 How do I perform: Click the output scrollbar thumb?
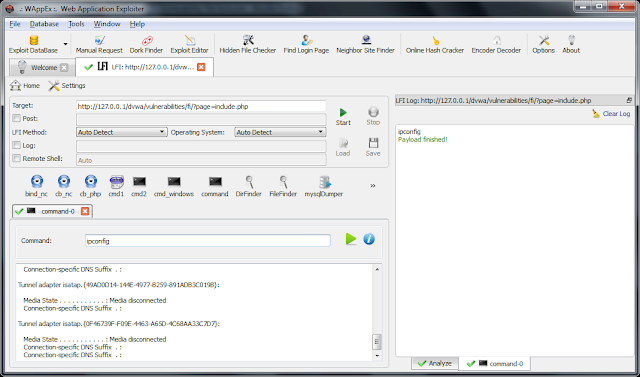point(377,342)
